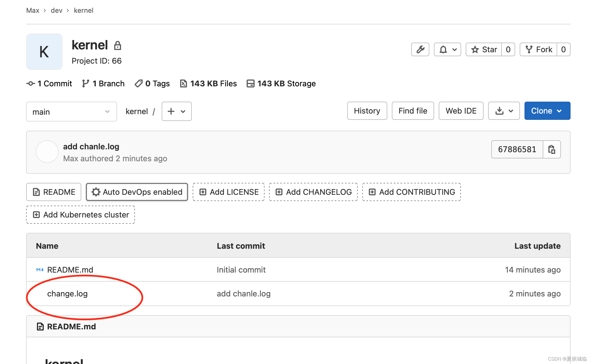This screenshot has height=364, width=591.
Task: Open the fork count of 0
Action: click(563, 50)
